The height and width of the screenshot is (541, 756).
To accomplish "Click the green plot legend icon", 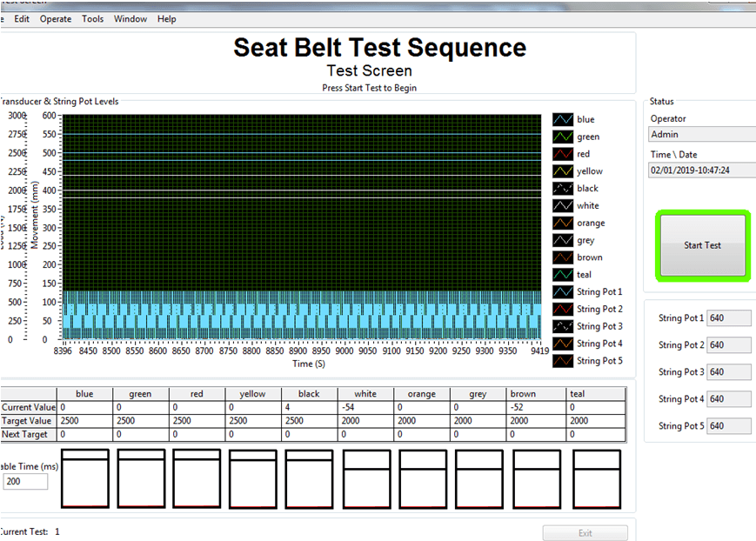I will click(563, 137).
